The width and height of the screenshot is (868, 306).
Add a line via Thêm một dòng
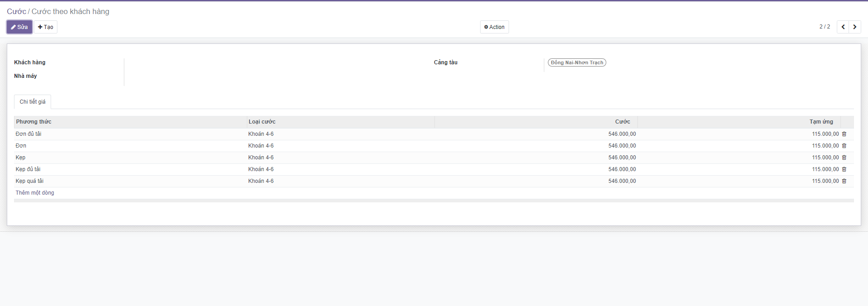(35, 193)
